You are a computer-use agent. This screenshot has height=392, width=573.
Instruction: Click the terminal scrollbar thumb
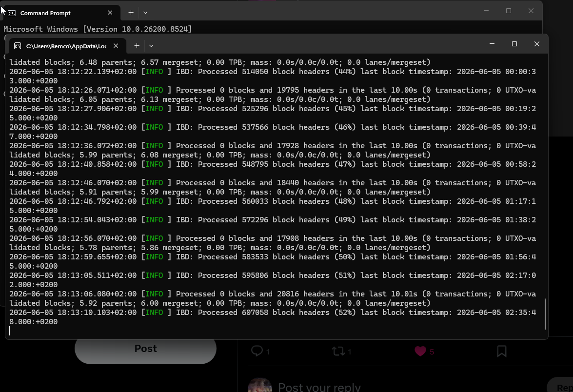click(545, 314)
